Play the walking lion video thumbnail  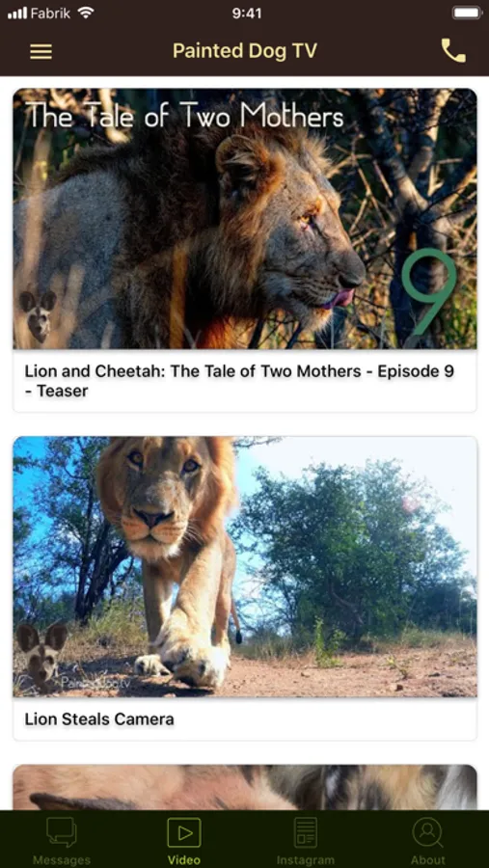(x=245, y=566)
